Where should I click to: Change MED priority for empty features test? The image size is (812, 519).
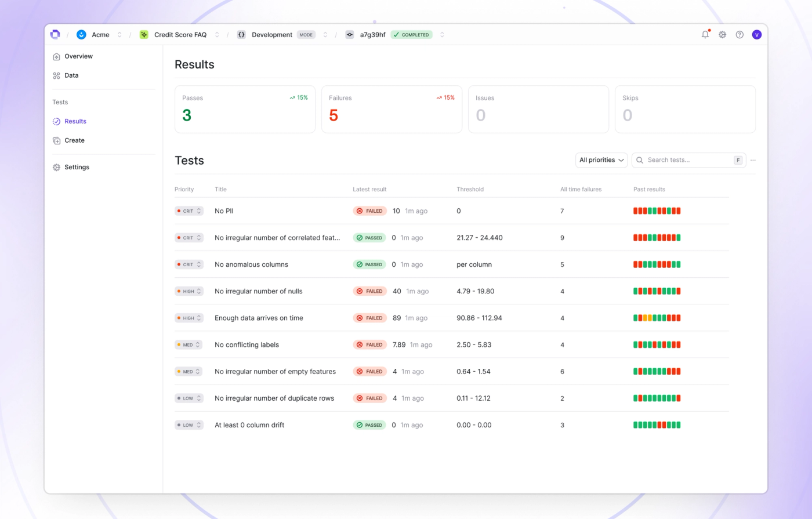188,372
